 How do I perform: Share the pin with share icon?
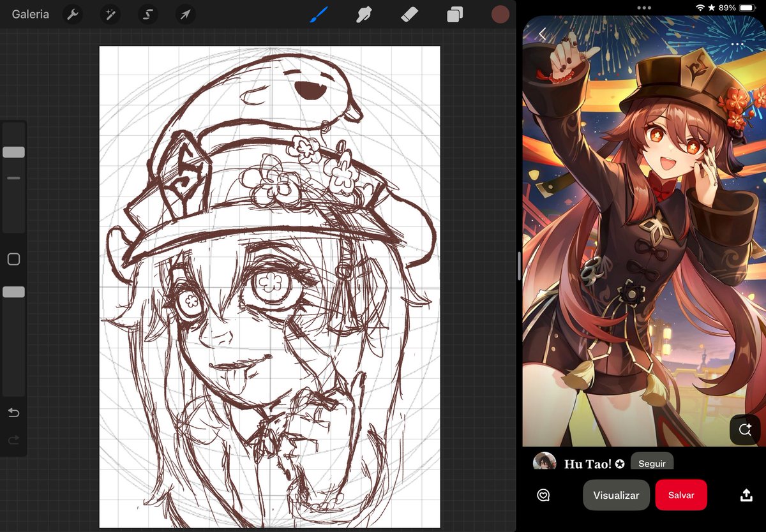coord(746,495)
